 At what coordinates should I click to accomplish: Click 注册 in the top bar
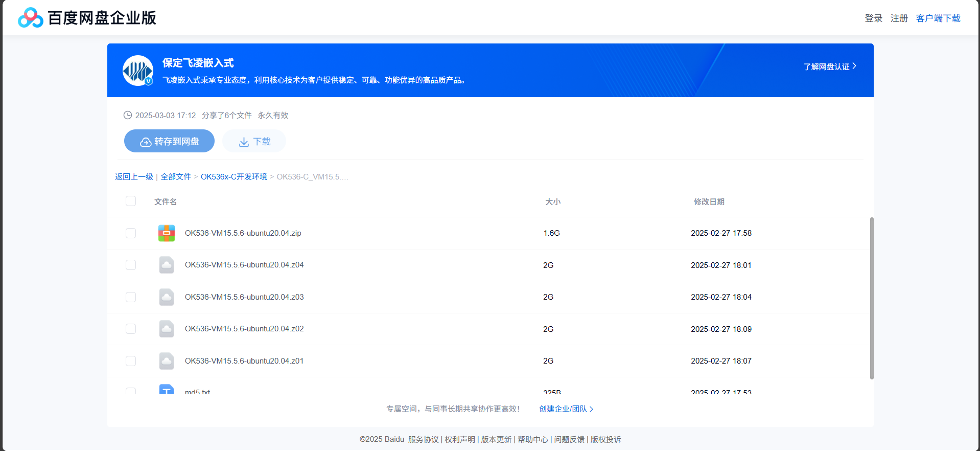point(899,18)
